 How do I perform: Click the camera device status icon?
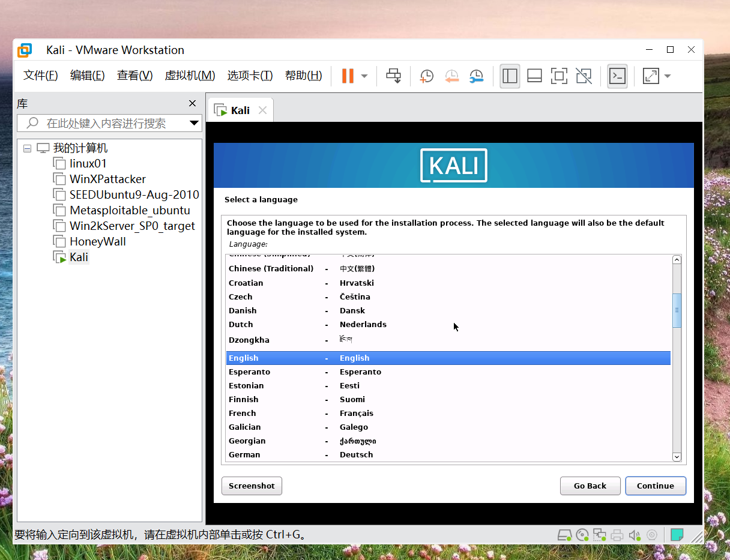click(x=651, y=535)
